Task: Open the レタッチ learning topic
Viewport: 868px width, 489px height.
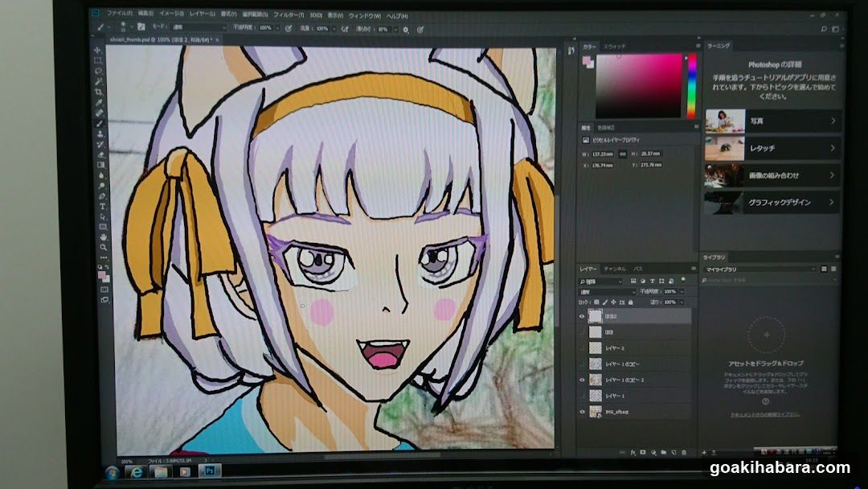Action: [773, 148]
